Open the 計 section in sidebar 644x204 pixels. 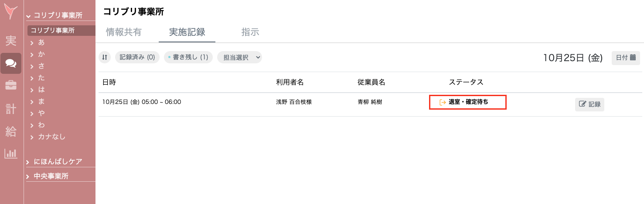11,109
